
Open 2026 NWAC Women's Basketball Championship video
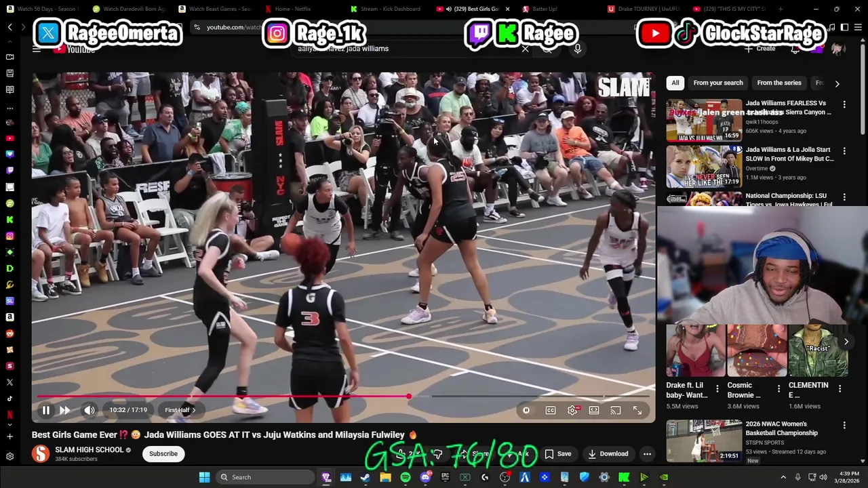pyautogui.click(x=704, y=441)
